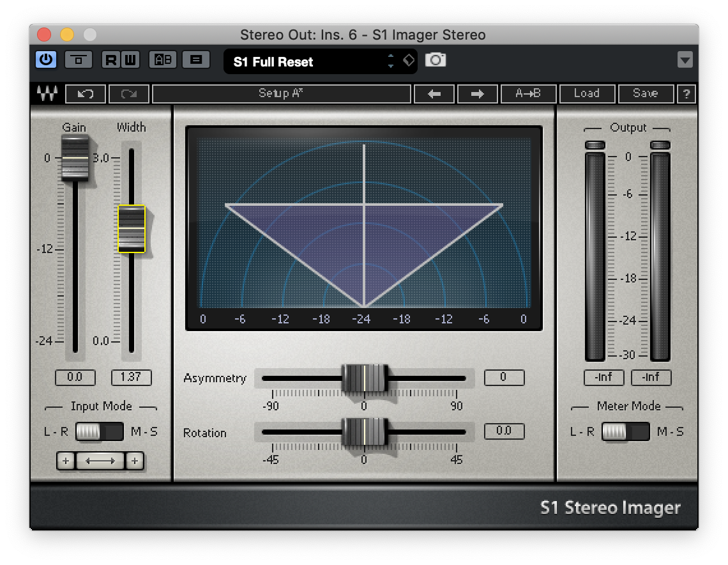Screen dimensions: 728x565
Task: Click the Input Mode M - S label
Action: [144, 431]
